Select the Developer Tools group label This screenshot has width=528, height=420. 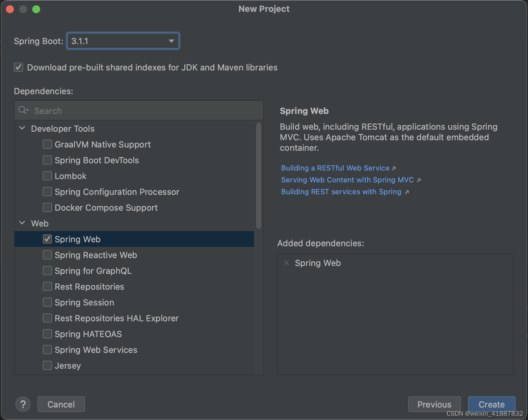point(63,129)
